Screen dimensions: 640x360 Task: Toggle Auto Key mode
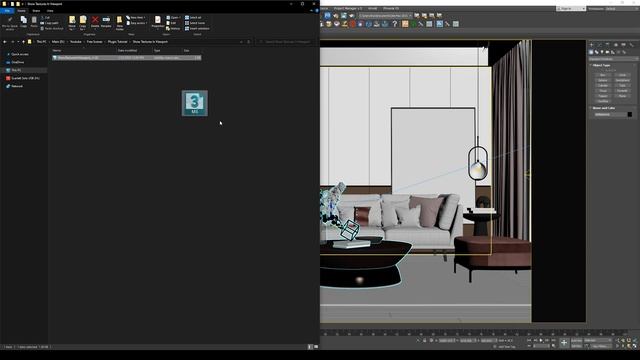click(577, 340)
